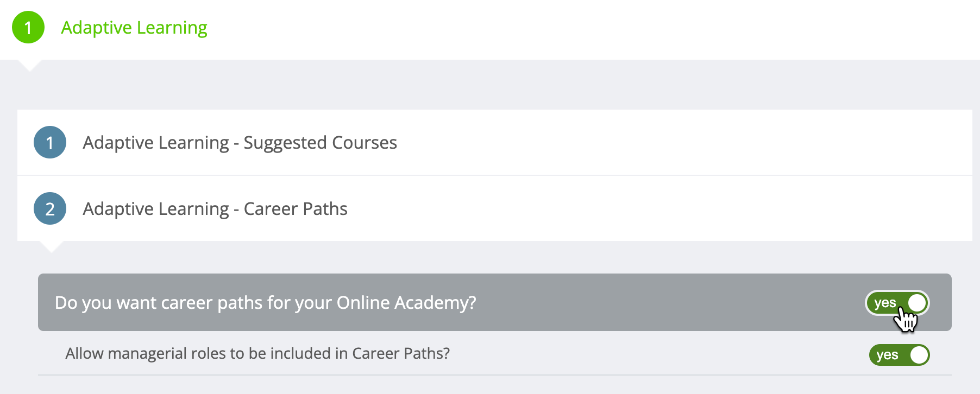Click the "yes" text on managerial roles switch
Screen dimensions: 980x394
tap(887, 355)
